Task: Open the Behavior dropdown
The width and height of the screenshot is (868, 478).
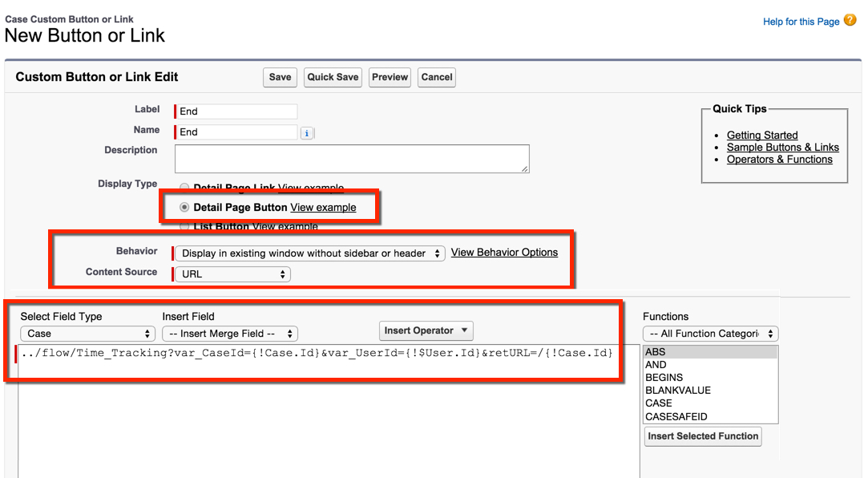Action: point(309,253)
